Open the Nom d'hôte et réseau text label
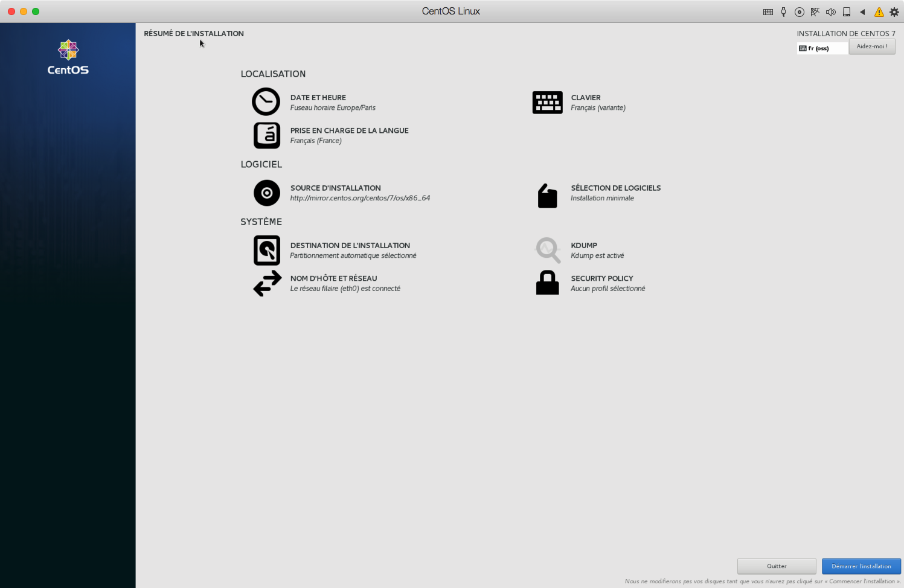 [x=333, y=278]
